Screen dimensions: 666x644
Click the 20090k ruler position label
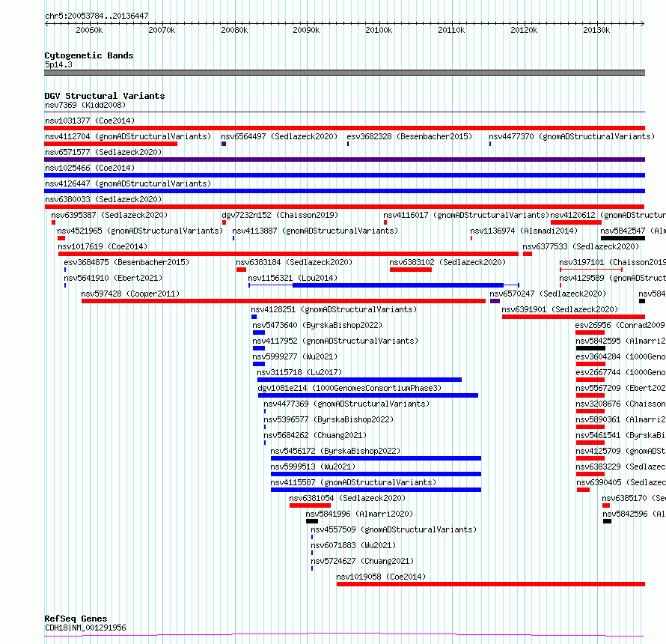(306, 30)
